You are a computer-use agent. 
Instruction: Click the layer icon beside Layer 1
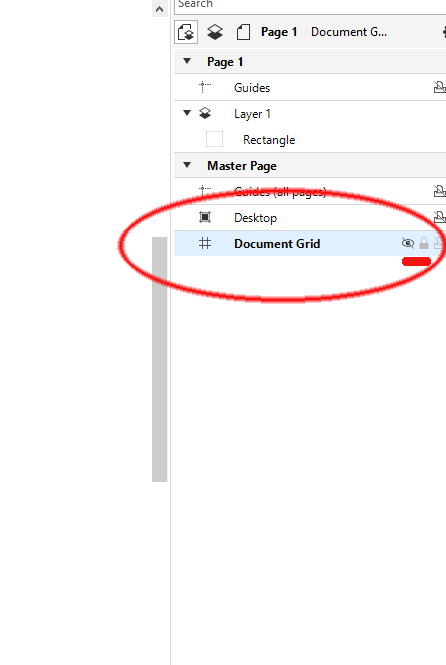tap(205, 113)
